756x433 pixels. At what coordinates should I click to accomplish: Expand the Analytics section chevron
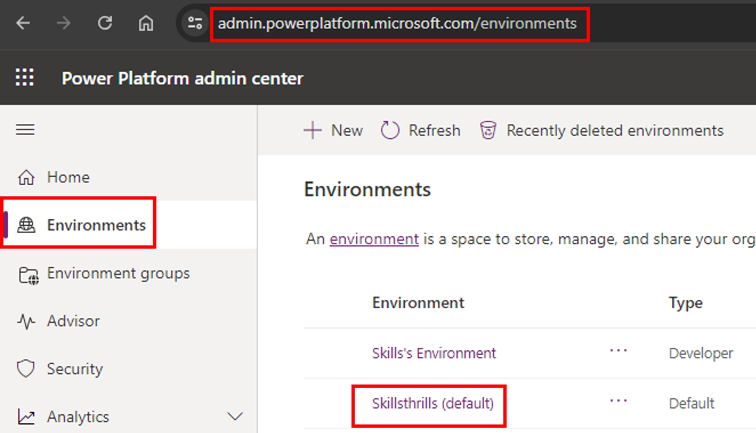(x=236, y=417)
